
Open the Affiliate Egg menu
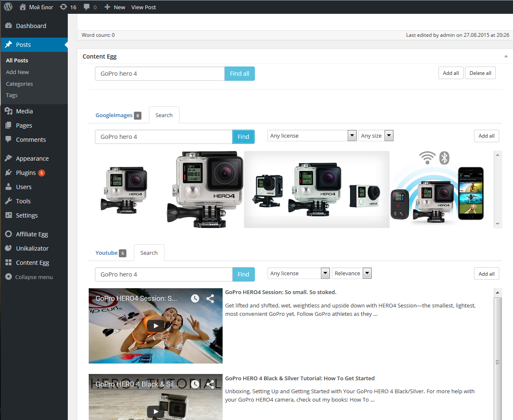[x=32, y=234]
